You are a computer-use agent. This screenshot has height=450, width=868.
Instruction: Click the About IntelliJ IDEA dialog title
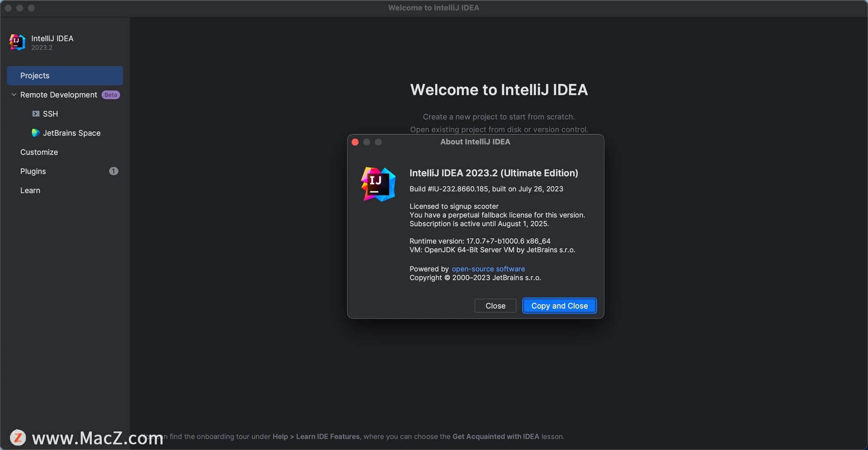click(475, 142)
